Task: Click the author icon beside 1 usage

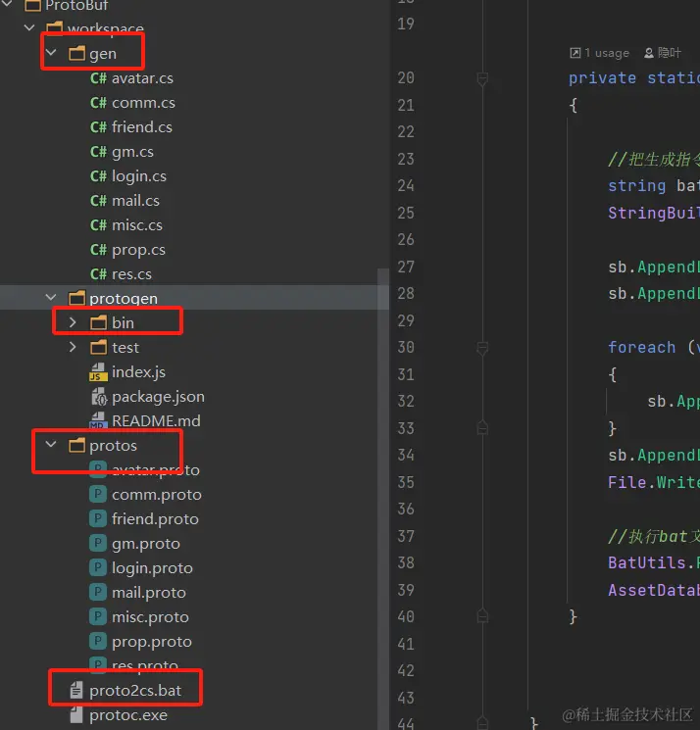Action: (649, 53)
